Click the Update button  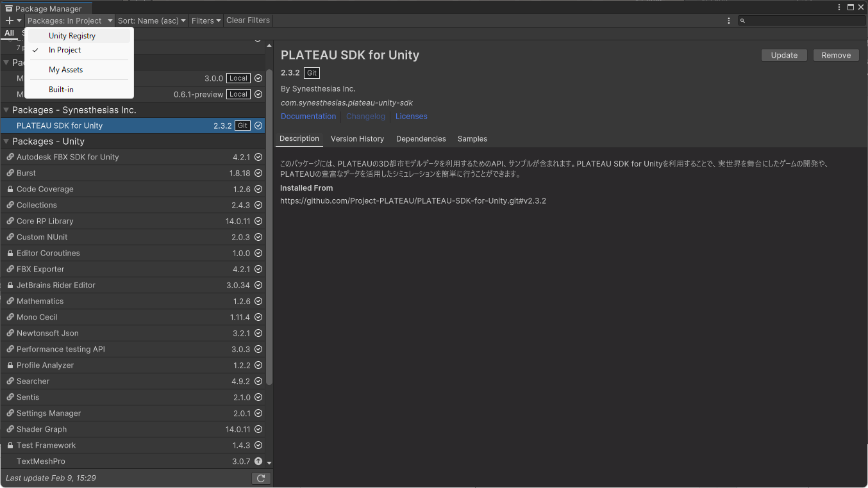point(784,55)
